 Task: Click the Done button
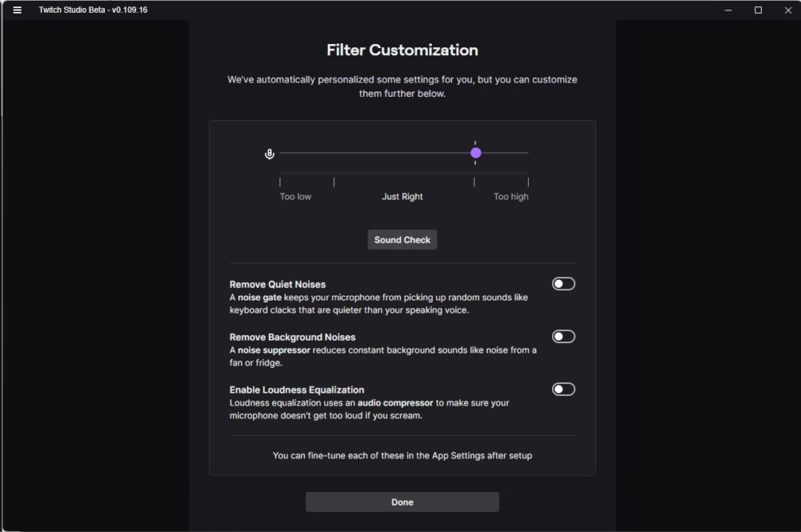pos(402,502)
